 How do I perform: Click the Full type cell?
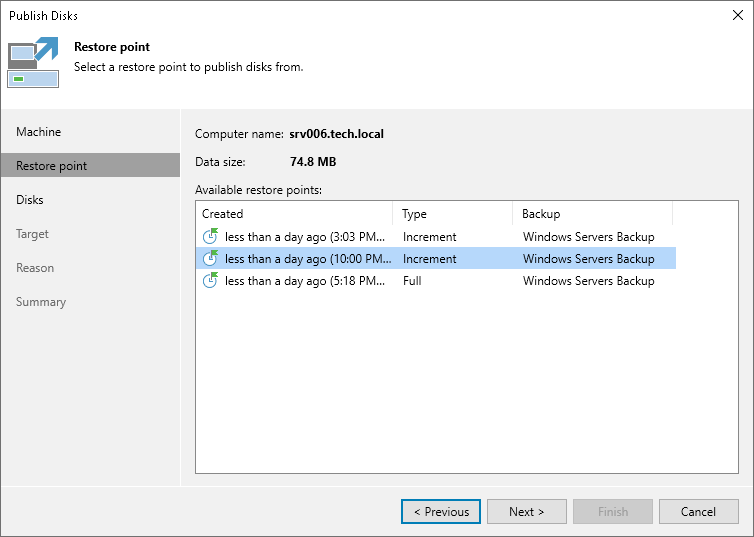pyautogui.click(x=412, y=281)
